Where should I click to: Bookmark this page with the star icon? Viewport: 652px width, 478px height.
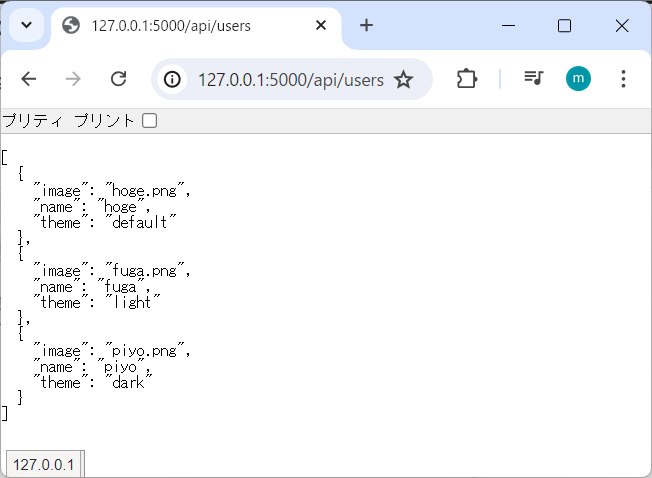403,79
